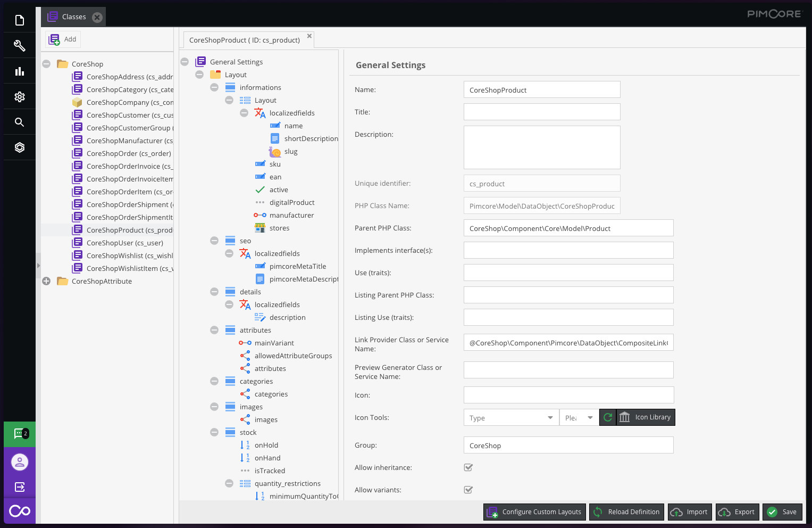812x528 pixels.
Task: Click the wrench tools sidebar icon
Action: (x=20, y=46)
